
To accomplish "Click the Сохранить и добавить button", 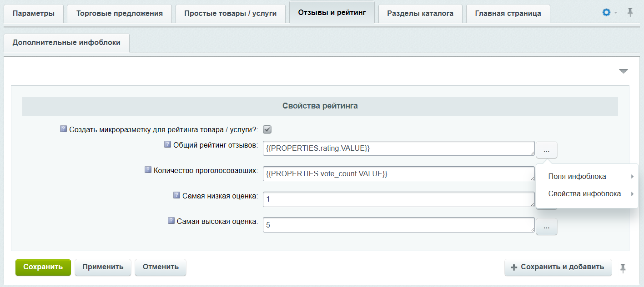I will (558, 267).
